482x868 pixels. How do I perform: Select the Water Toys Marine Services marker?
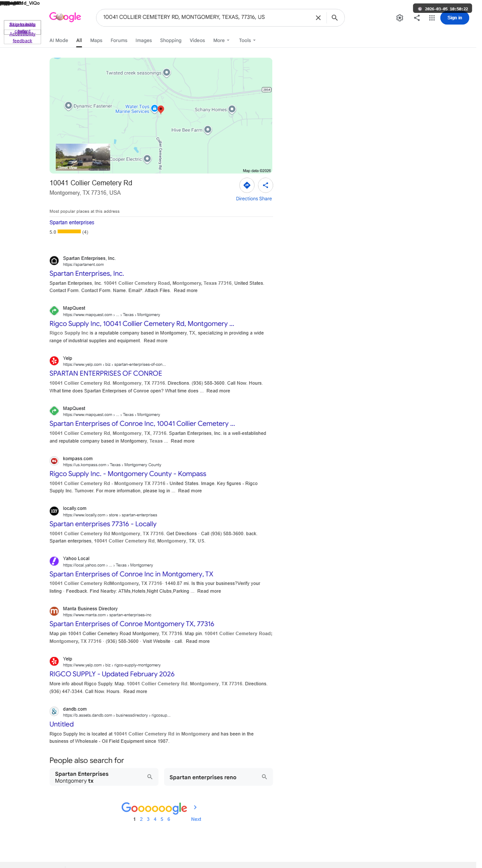(154, 109)
